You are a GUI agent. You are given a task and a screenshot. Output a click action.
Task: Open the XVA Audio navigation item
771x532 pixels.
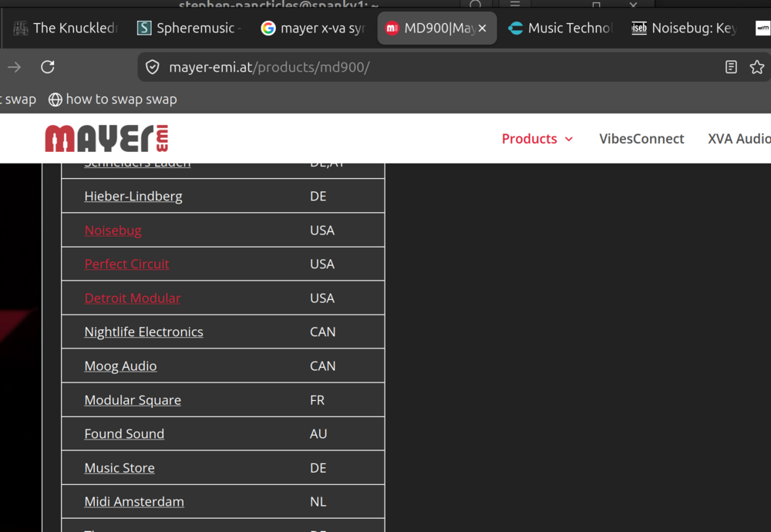tap(739, 139)
